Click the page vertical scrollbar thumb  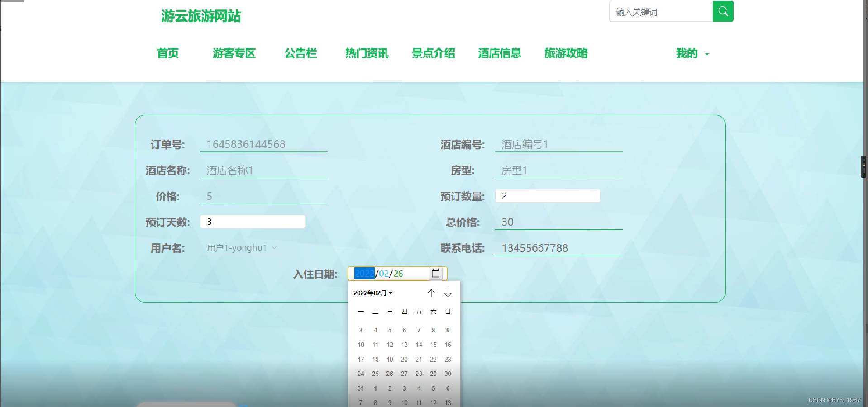[863, 166]
